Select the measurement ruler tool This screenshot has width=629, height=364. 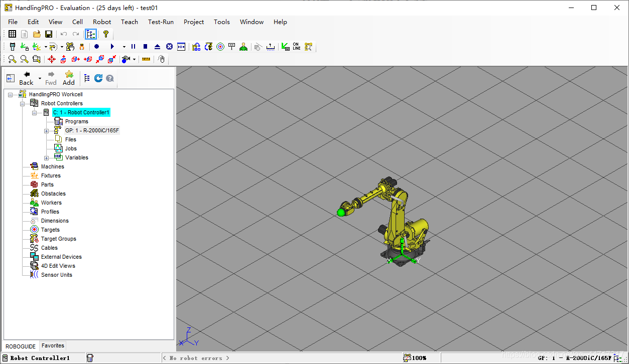pyautogui.click(x=146, y=59)
